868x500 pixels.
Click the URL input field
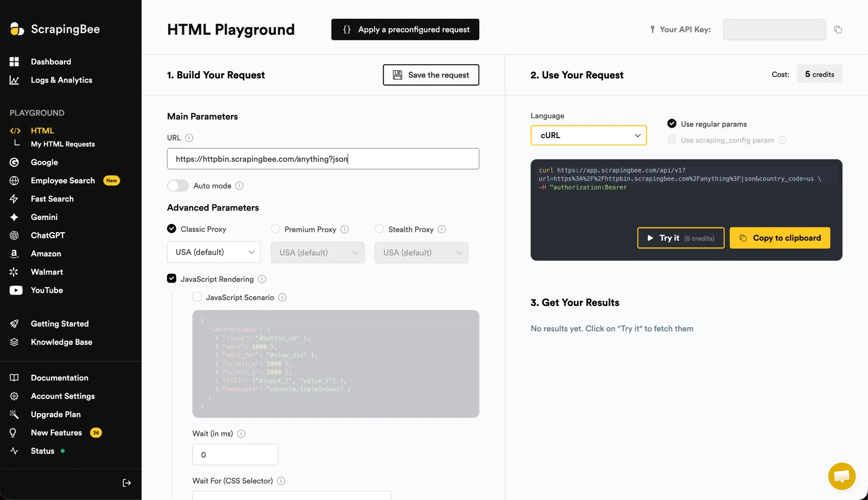(323, 159)
